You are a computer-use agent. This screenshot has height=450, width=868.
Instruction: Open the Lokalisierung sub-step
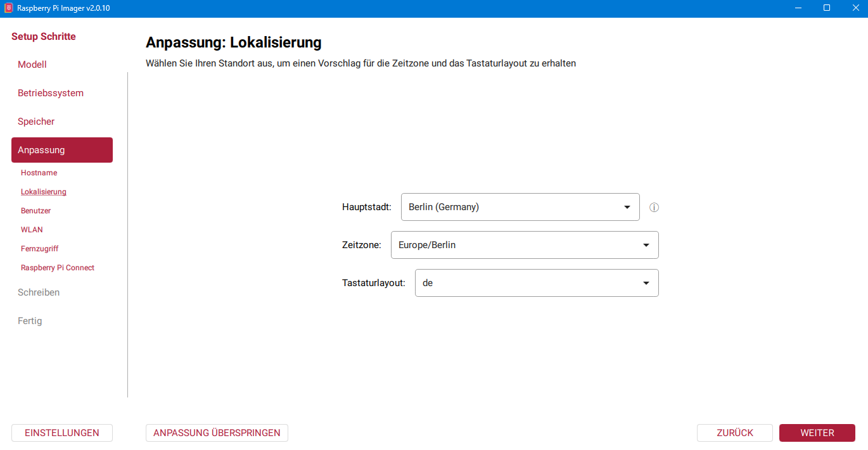(x=44, y=192)
